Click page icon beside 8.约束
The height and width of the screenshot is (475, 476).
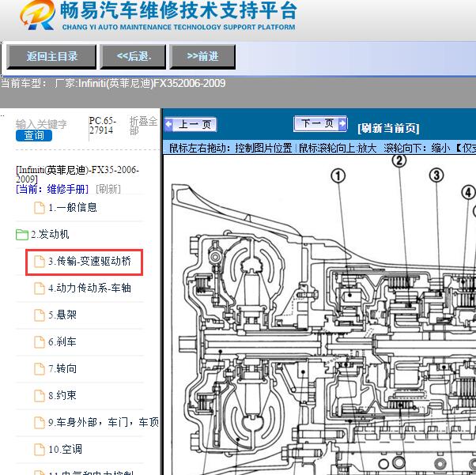(x=40, y=396)
